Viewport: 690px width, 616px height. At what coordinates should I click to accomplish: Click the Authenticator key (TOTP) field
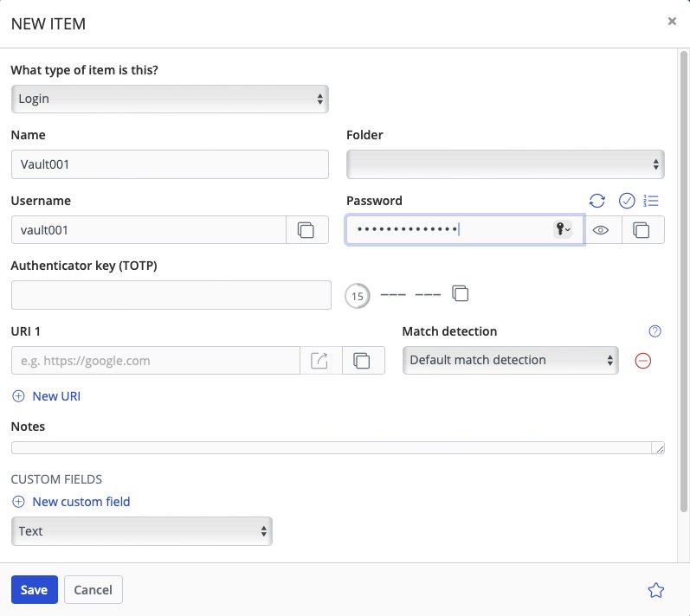(x=171, y=295)
